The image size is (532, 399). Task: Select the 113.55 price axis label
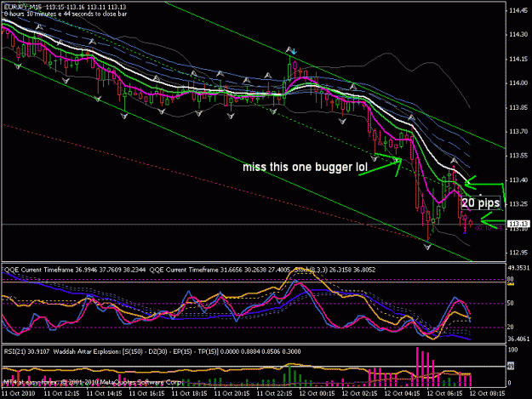(x=518, y=156)
